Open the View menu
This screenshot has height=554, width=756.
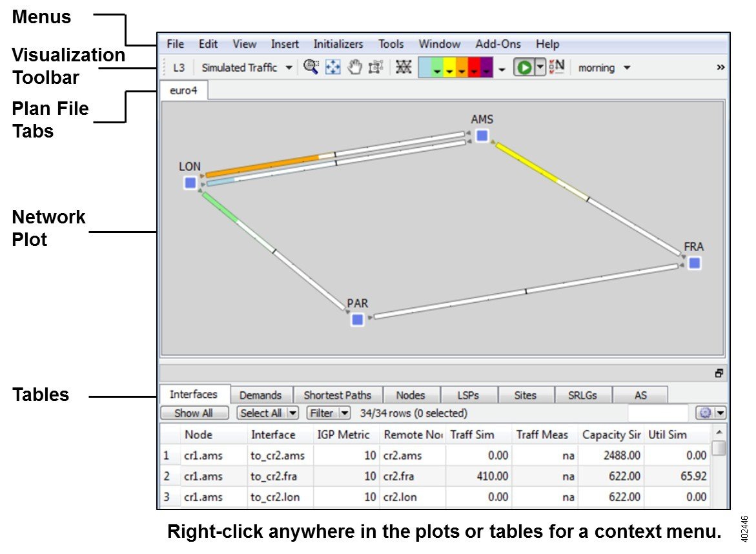[245, 44]
